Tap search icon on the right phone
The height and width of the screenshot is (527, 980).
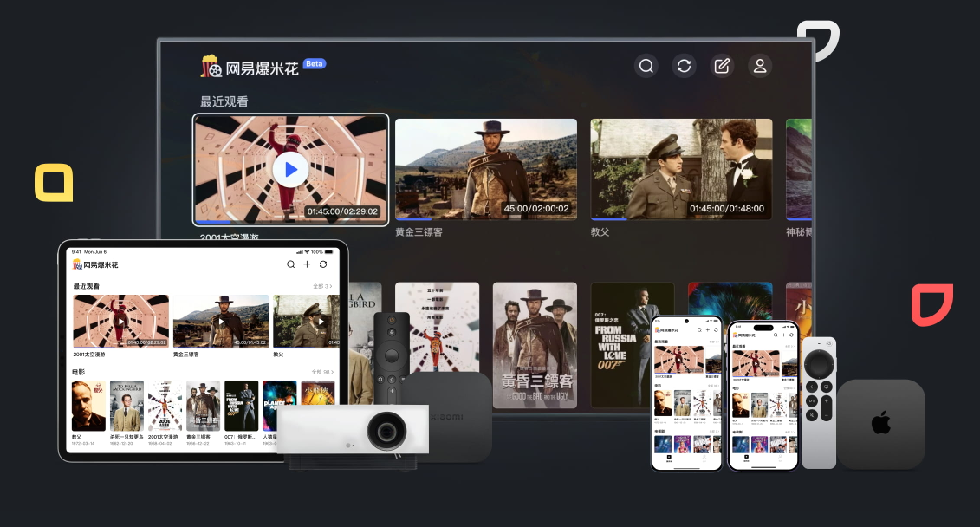click(x=776, y=335)
